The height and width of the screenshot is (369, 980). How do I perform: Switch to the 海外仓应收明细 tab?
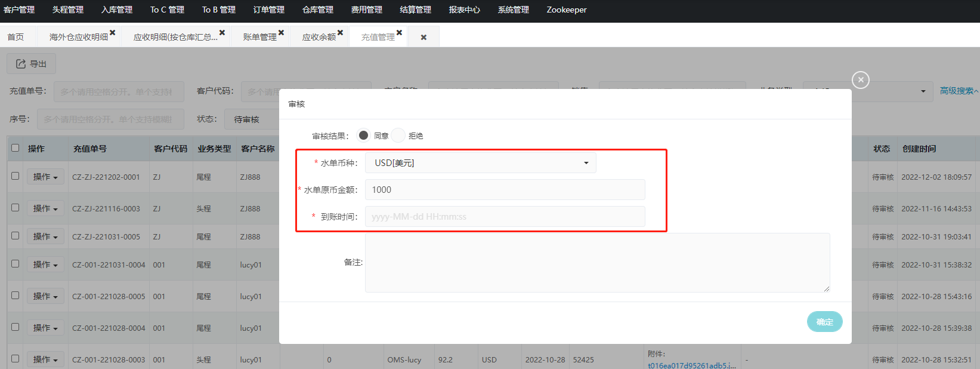[x=79, y=37]
